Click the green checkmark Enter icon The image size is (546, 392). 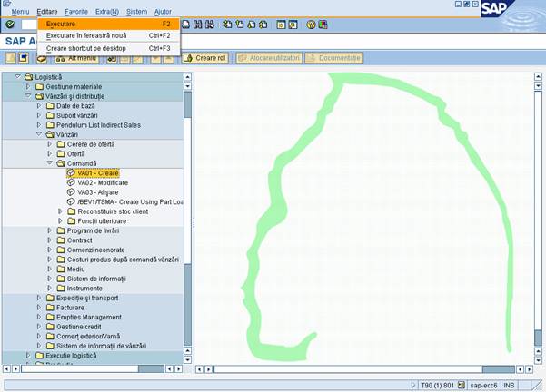tap(10, 24)
